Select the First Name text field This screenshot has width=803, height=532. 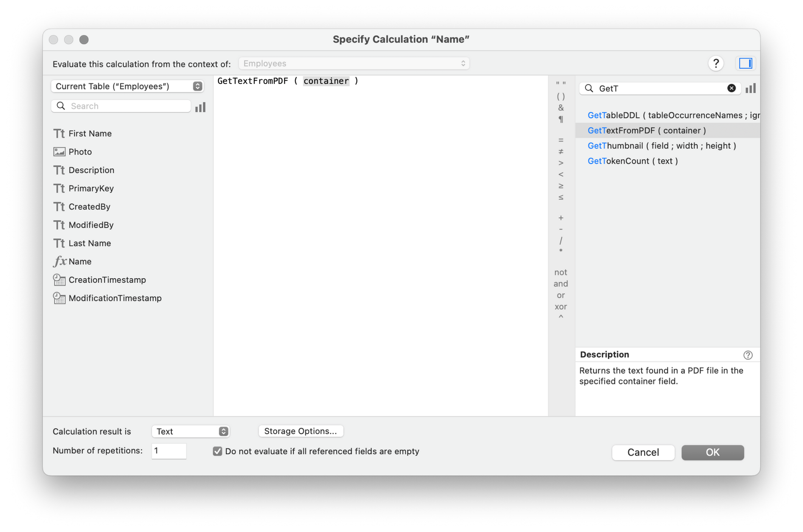pyautogui.click(x=82, y=133)
